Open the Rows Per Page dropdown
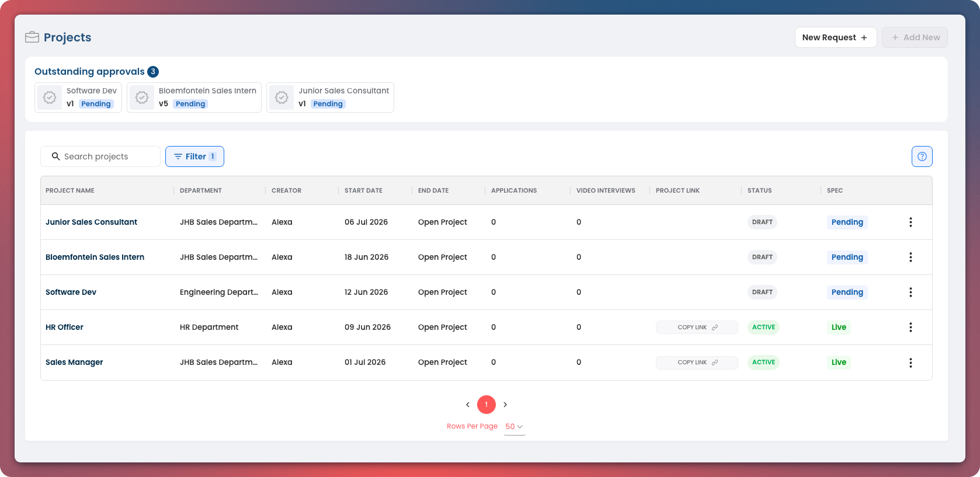The height and width of the screenshot is (477, 980). point(515,427)
